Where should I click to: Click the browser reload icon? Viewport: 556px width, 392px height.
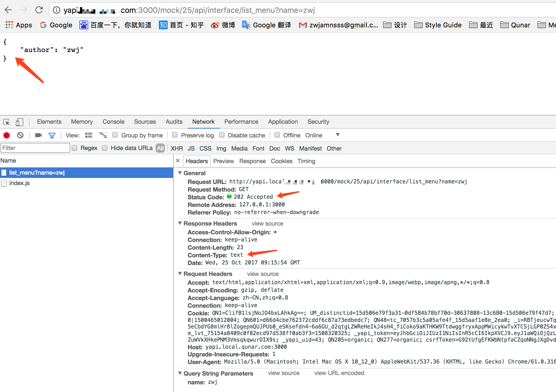click(39, 10)
